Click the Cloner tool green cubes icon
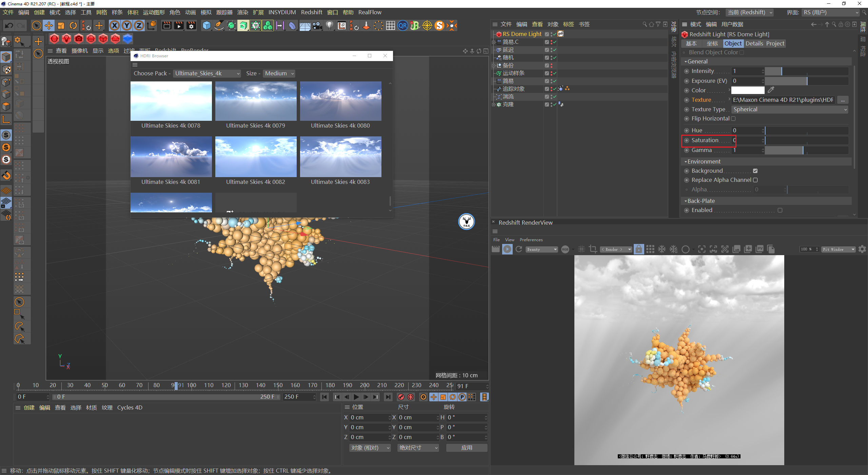The width and height of the screenshot is (868, 475). coord(268,25)
